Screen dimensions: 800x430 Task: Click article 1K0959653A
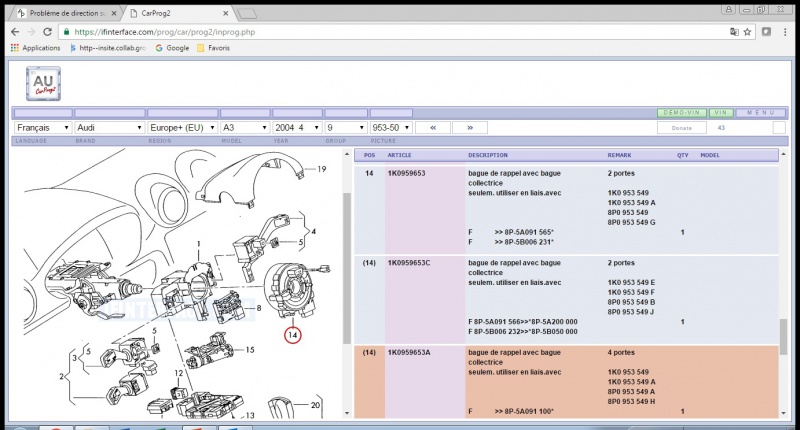409,352
